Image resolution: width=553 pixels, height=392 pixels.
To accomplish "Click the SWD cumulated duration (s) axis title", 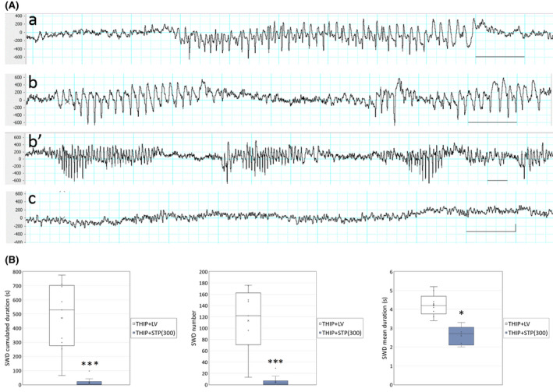I will tap(7, 328).
